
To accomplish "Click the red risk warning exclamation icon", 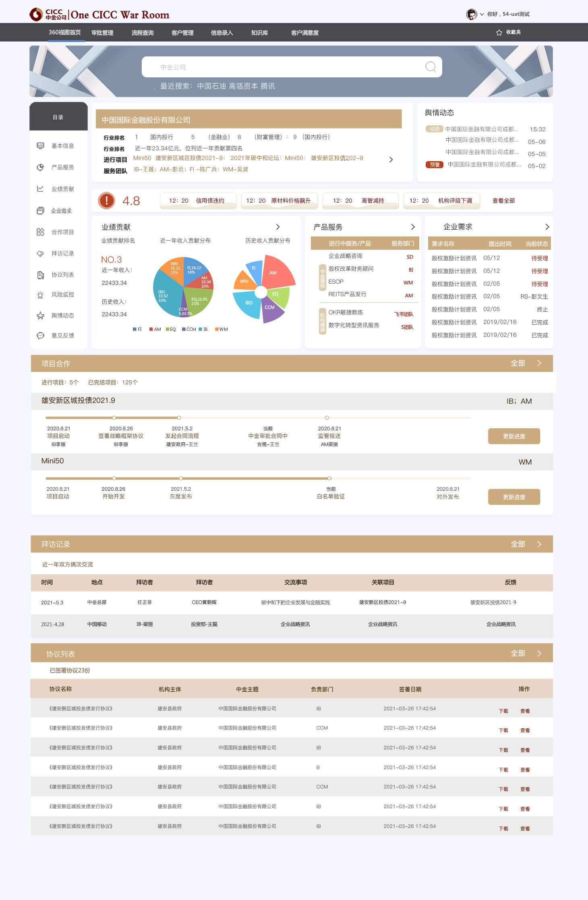I will 106,200.
